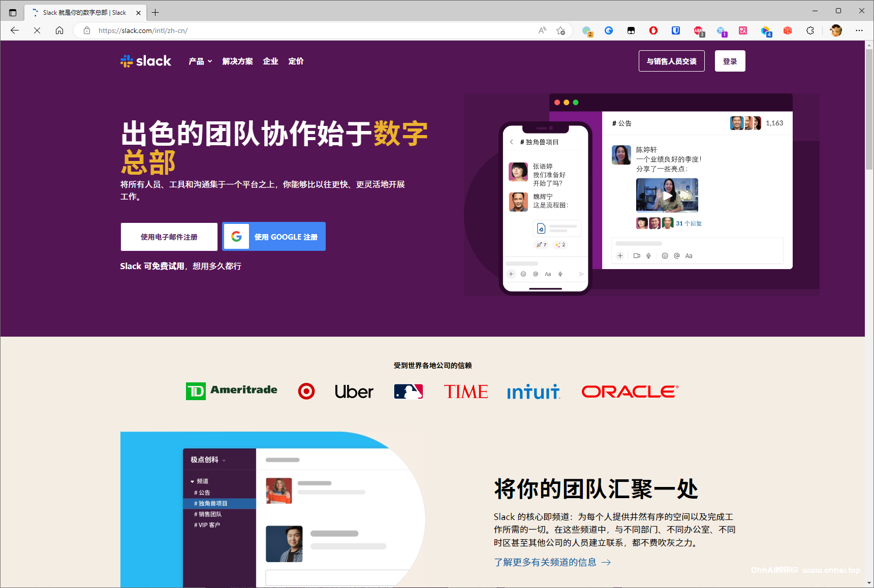
Task: Click the Slack logo in the header
Action: click(146, 61)
